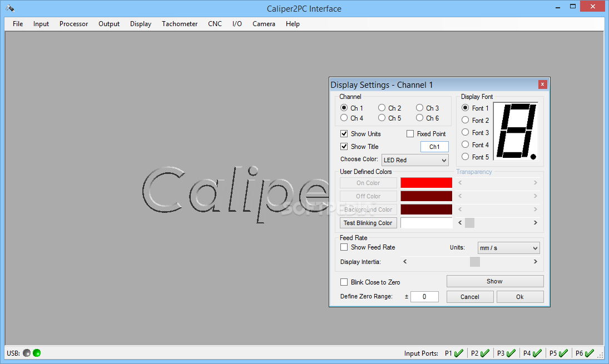Open the Input menu
The height and width of the screenshot is (364, 609).
[41, 24]
